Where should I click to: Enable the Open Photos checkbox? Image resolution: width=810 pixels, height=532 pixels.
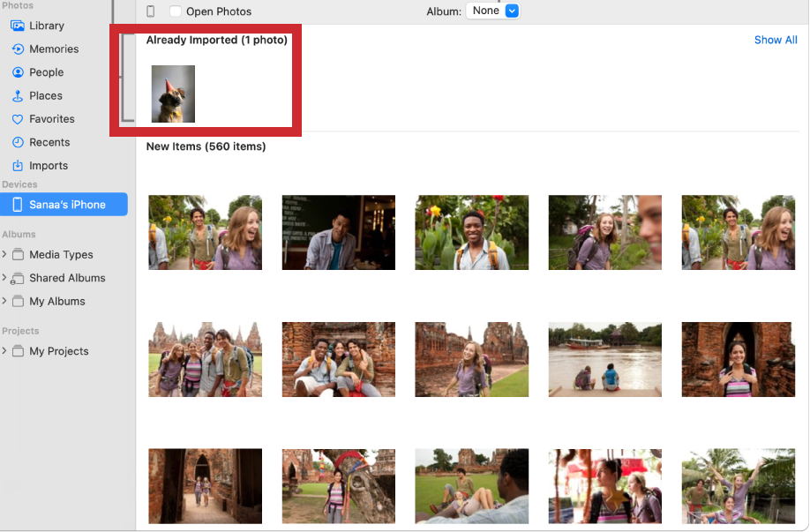pos(175,11)
